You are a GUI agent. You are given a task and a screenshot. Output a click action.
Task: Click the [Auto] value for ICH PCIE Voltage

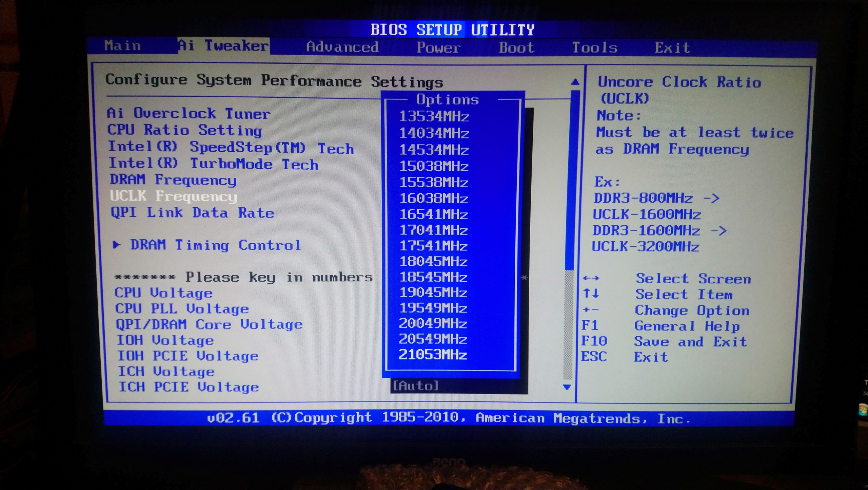point(416,386)
